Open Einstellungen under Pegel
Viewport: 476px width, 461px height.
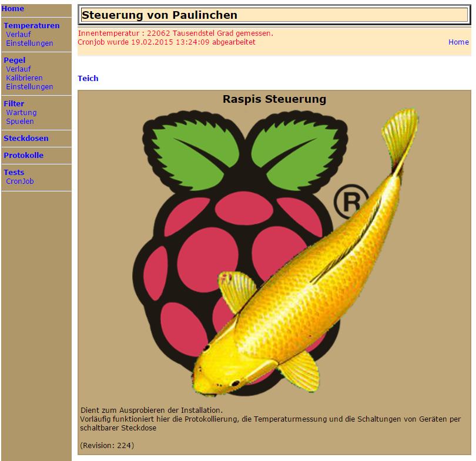(29, 87)
